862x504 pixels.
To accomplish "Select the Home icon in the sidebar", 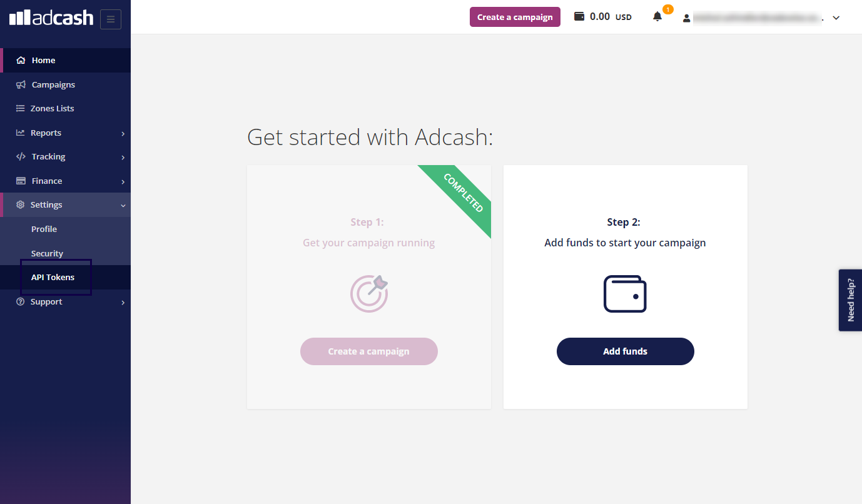I will [x=19, y=60].
